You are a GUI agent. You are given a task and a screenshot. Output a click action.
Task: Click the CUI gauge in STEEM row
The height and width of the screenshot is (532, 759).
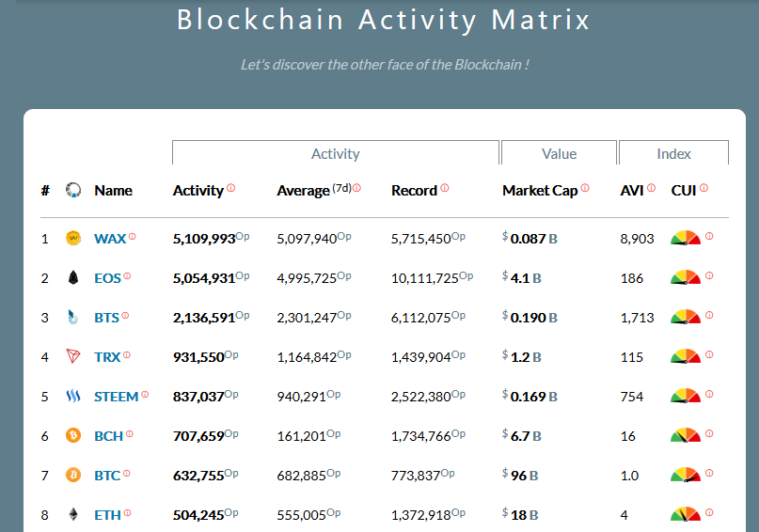point(686,396)
